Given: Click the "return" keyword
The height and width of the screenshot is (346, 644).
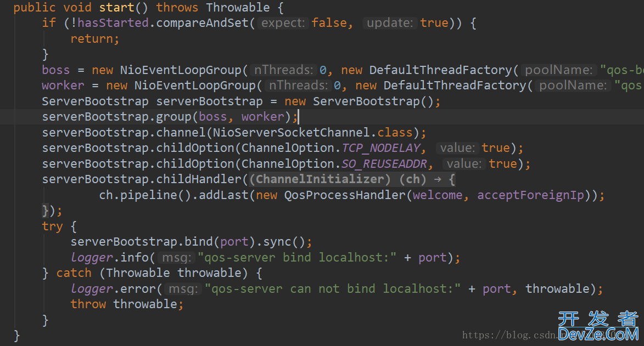Looking at the screenshot, I should coord(92,38).
